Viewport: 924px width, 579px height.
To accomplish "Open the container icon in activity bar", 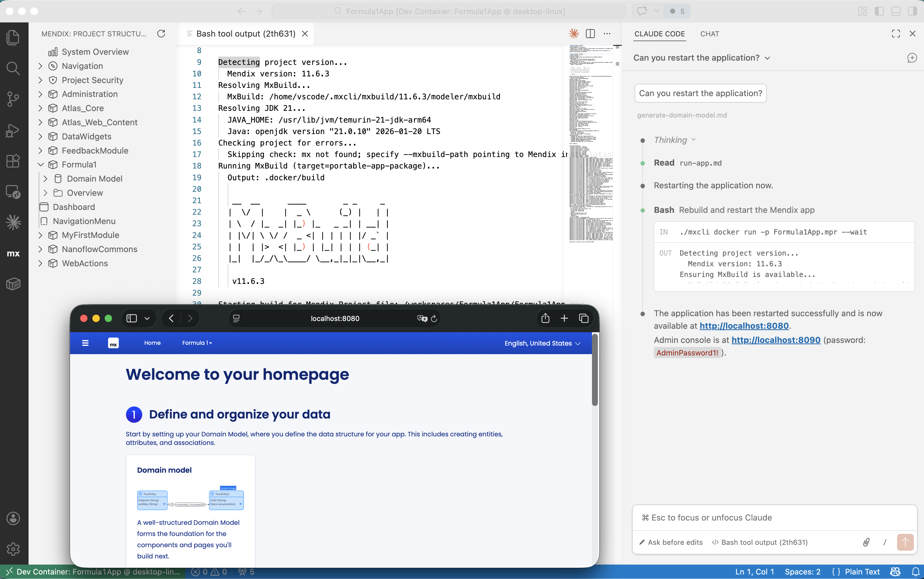I will (13, 284).
